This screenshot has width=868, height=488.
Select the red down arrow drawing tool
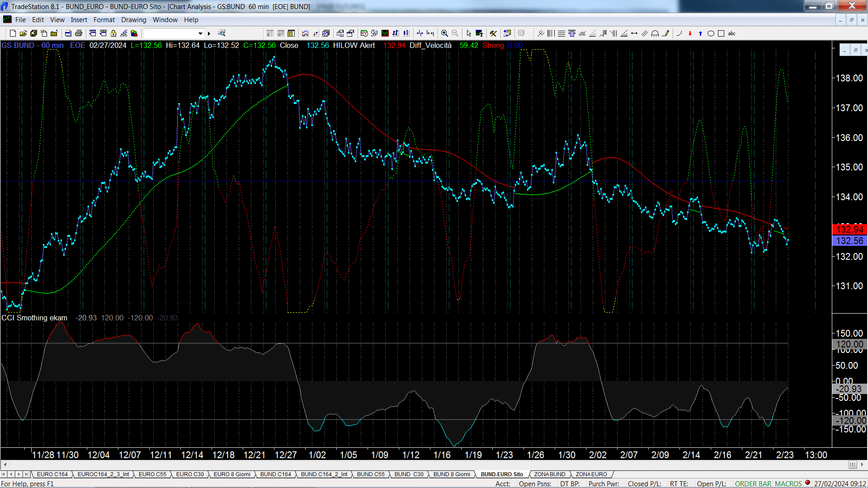pos(690,33)
